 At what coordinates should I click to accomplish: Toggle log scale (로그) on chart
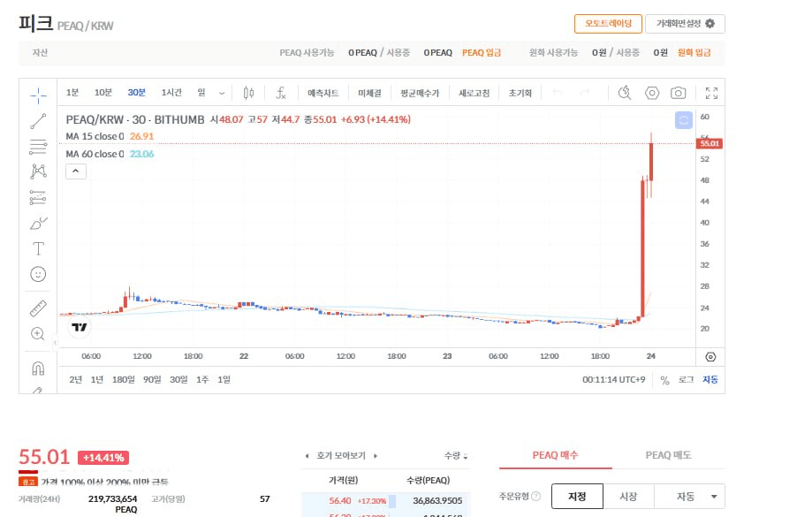(686, 380)
